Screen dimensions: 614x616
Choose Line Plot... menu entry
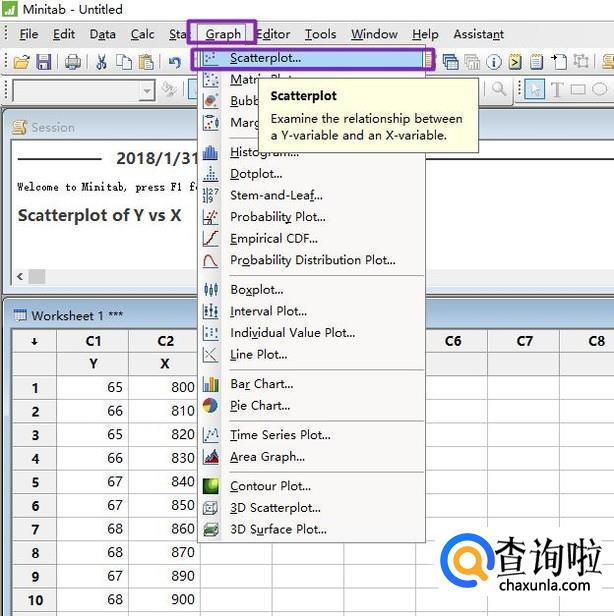[313, 354]
